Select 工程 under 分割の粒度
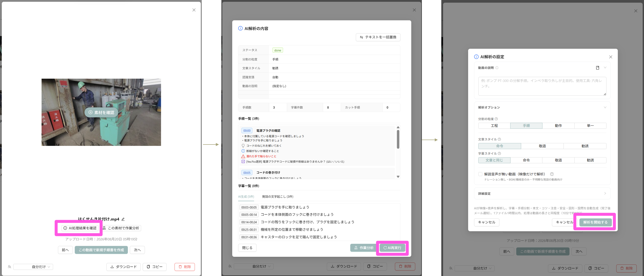 (x=494, y=126)
